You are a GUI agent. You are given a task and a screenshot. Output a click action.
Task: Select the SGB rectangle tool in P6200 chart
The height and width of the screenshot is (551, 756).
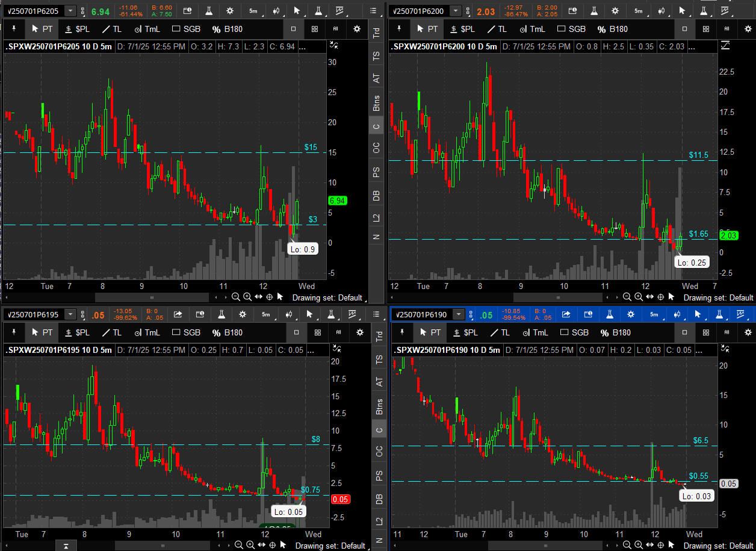point(571,29)
